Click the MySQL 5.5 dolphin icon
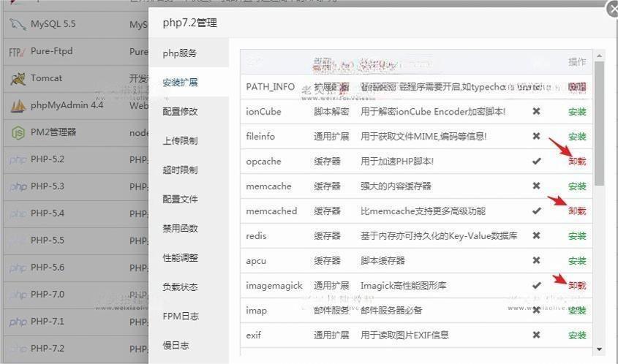 pyautogui.click(x=18, y=24)
